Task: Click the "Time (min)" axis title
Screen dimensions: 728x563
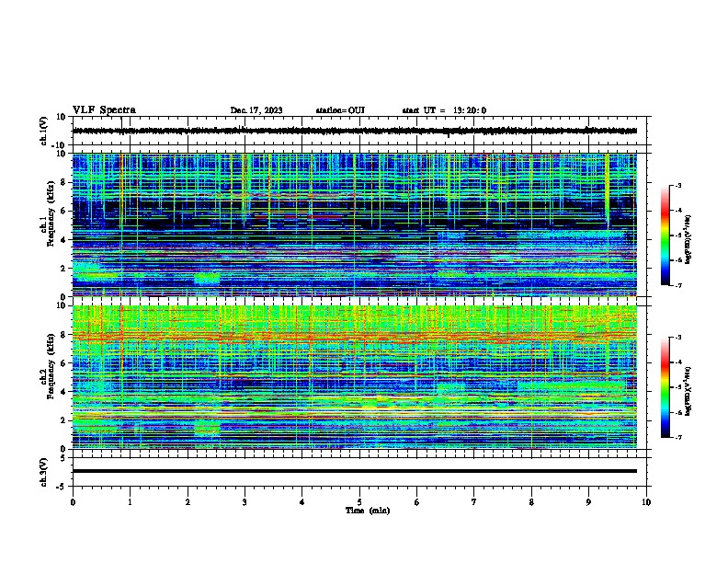Action: pos(368,511)
